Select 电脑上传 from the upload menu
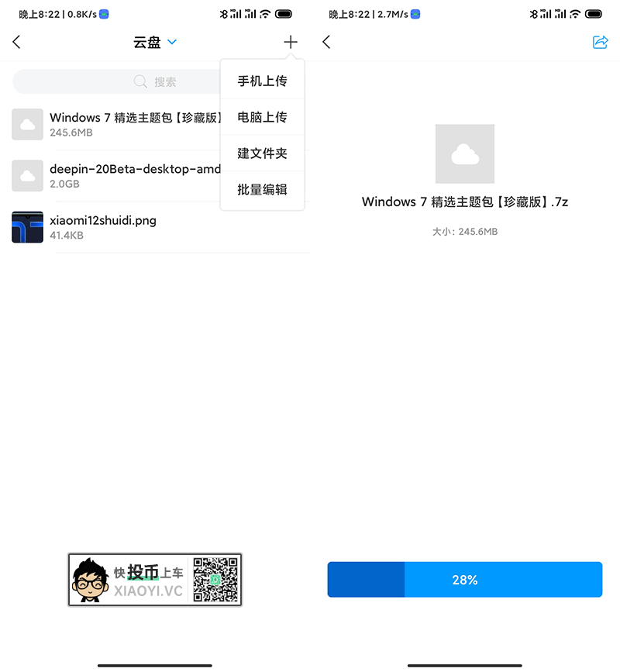Screen dimensions: 620x672 [x=262, y=116]
